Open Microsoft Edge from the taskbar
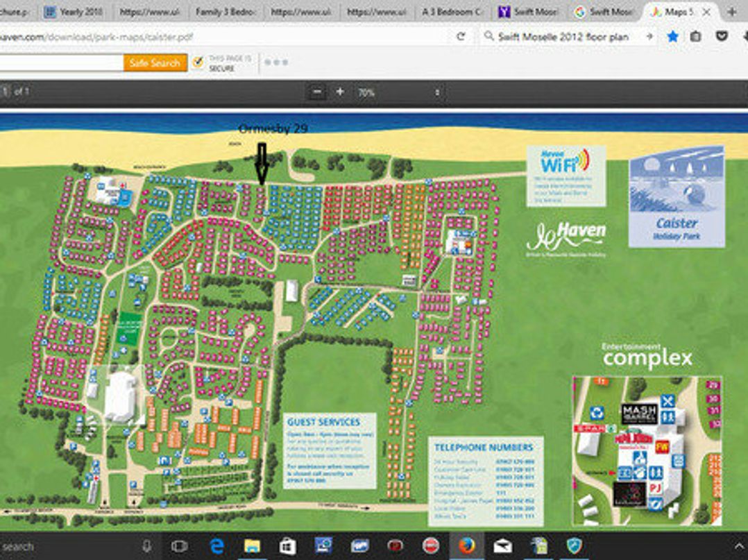The width and height of the screenshot is (748, 560). [216, 547]
